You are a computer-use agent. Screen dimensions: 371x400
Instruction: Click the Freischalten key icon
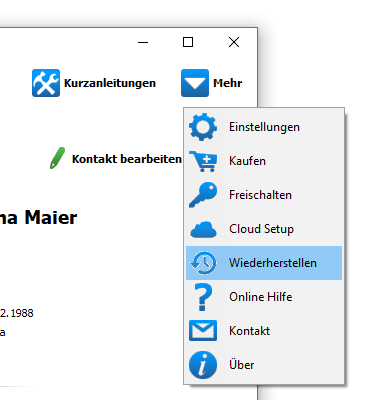(203, 195)
